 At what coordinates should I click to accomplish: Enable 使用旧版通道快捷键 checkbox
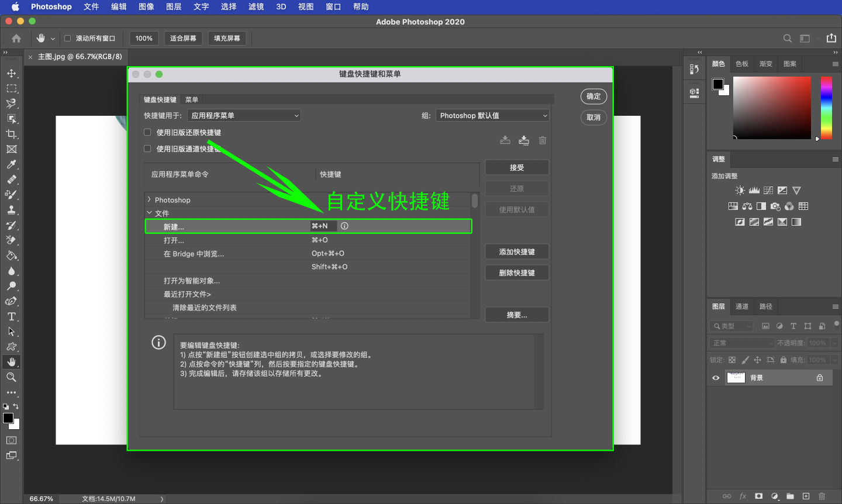tap(147, 149)
